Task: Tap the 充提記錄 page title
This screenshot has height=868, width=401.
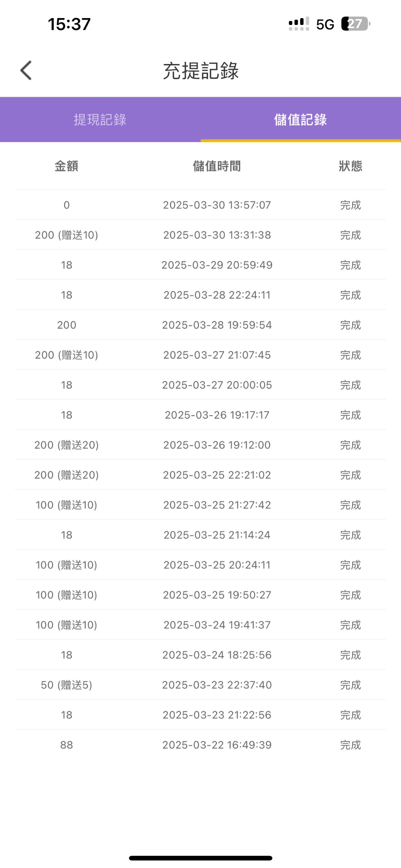Action: pyautogui.click(x=200, y=71)
